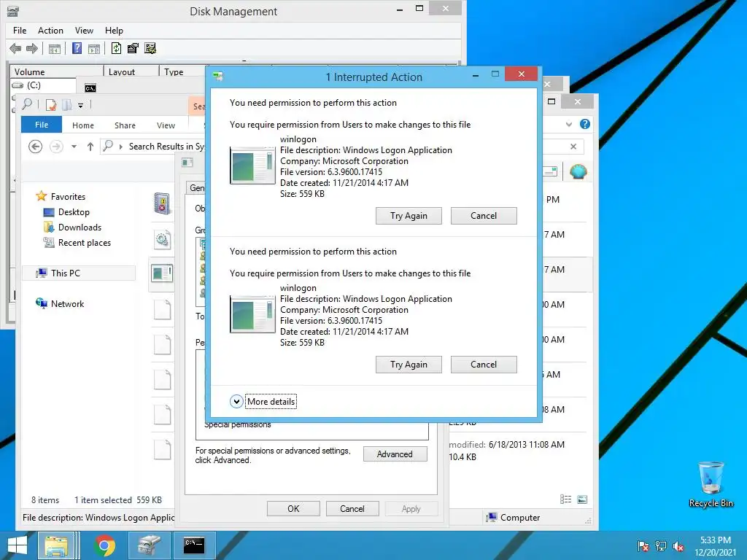The width and height of the screenshot is (747, 560).
Task: Open View menu in Disk Management
Action: coord(84,31)
